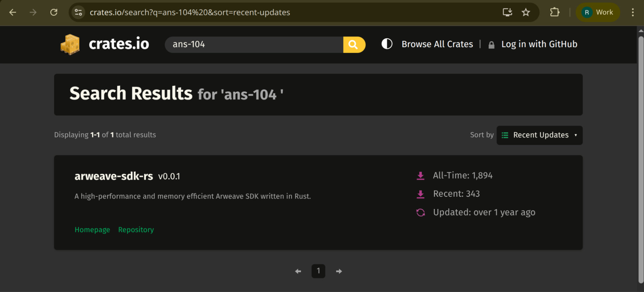Go to previous results page arrow

298,271
